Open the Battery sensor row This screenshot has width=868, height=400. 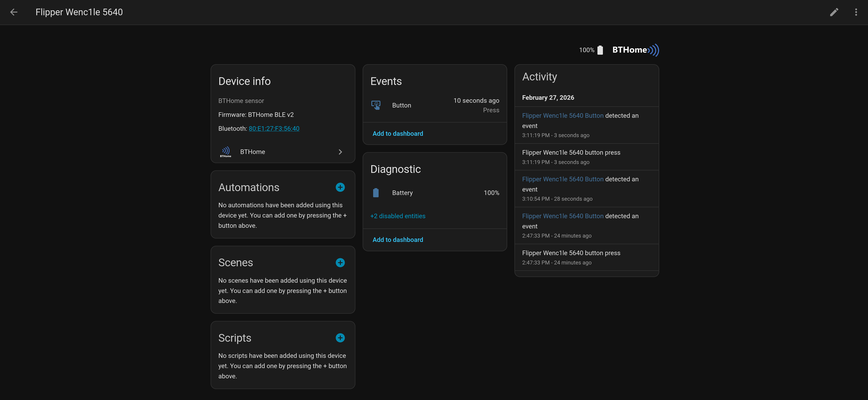tap(435, 192)
